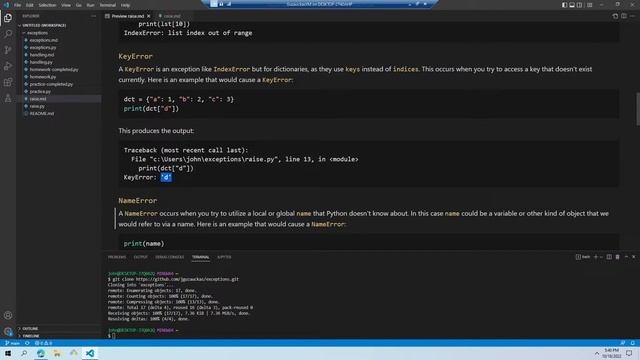Open practice-completed.py in the file tree
The width and height of the screenshot is (640, 360).
coord(51,84)
